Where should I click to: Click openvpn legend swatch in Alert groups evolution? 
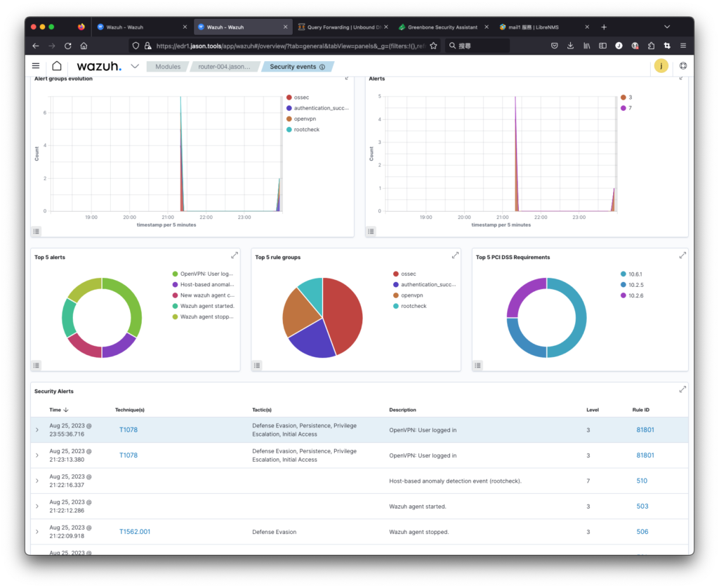pyautogui.click(x=289, y=119)
